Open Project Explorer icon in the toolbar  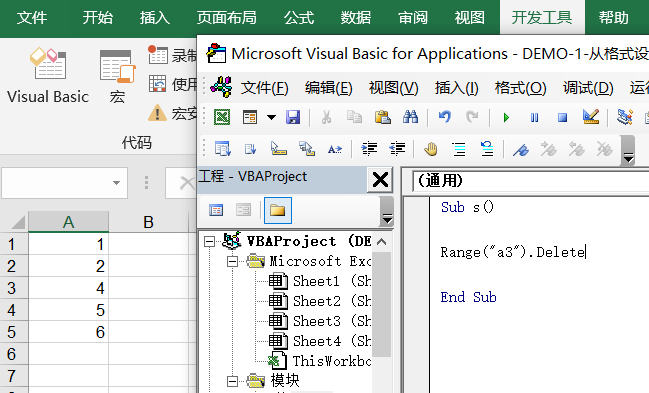(x=624, y=117)
